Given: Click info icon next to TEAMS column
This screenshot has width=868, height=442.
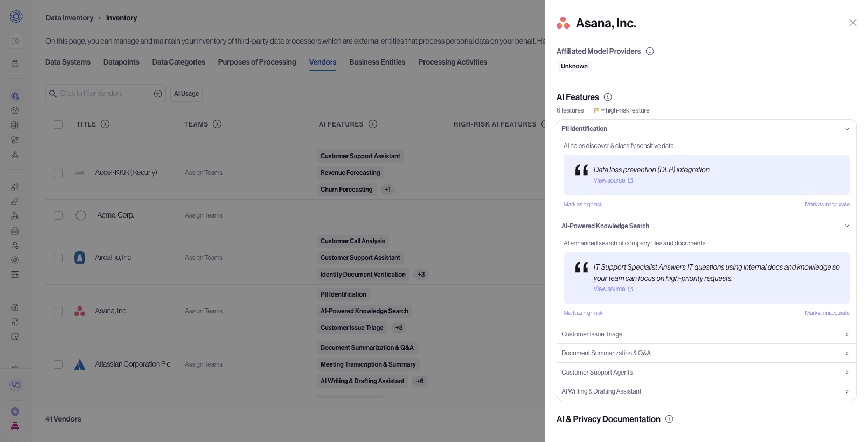Looking at the screenshot, I should click(217, 124).
